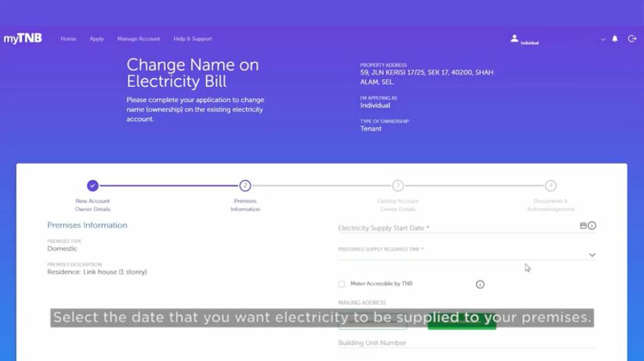Click info icon beside Electricity Supply Start Date
644x361 pixels.
pos(592,226)
